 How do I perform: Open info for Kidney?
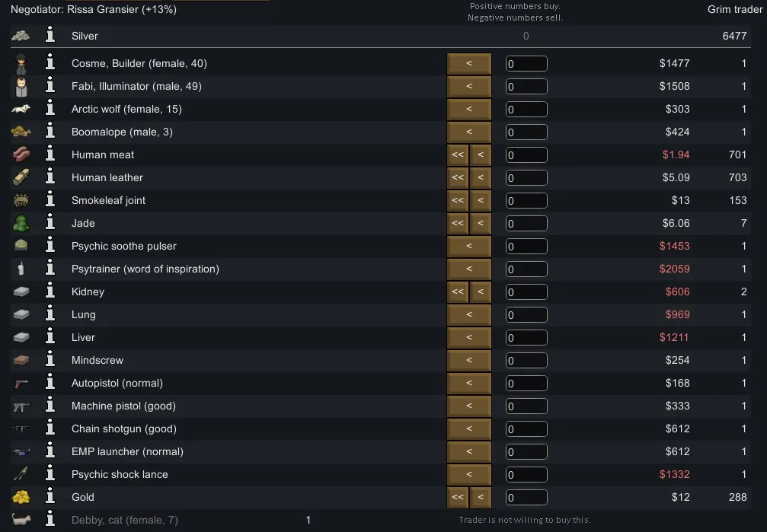50,291
